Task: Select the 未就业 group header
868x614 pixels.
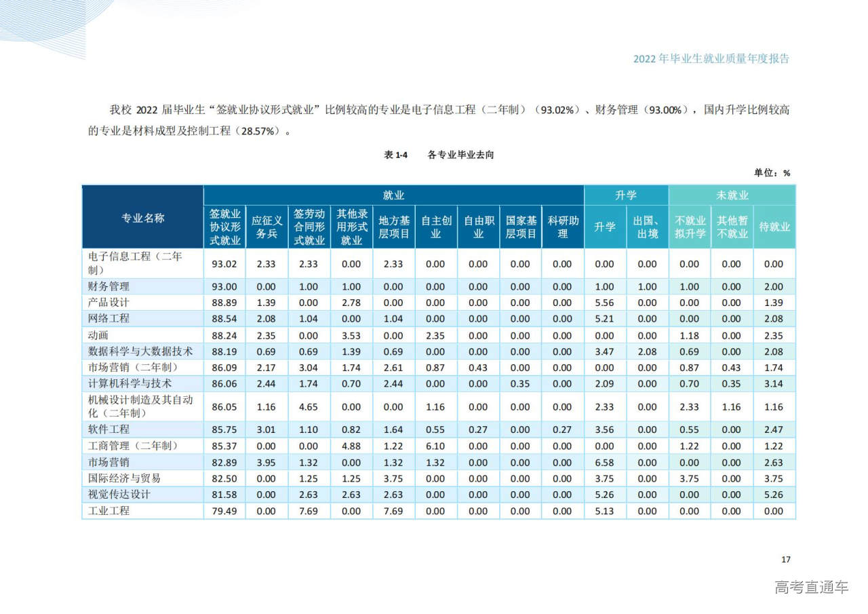Action: pos(732,195)
